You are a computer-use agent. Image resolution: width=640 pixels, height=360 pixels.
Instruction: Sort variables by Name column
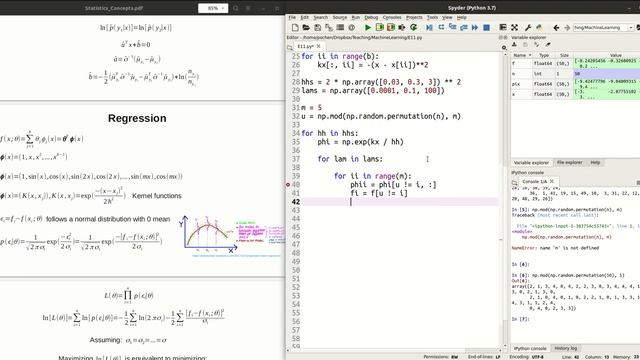pyautogui.click(x=522, y=55)
